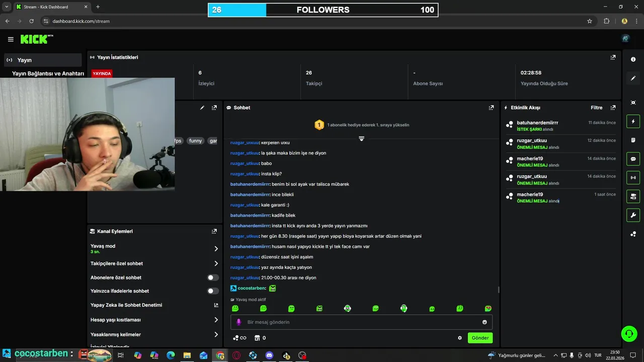This screenshot has width=644, height=362.
Task: Reload the page in browser
Action: pos(31,21)
